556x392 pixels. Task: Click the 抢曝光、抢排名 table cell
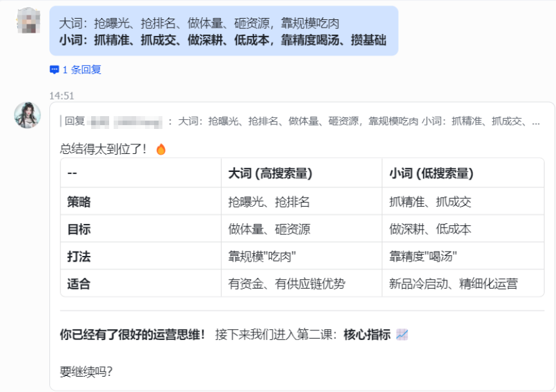[269, 201]
